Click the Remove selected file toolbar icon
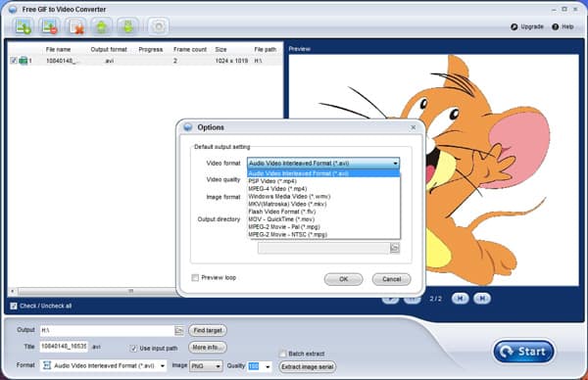 click(x=50, y=26)
